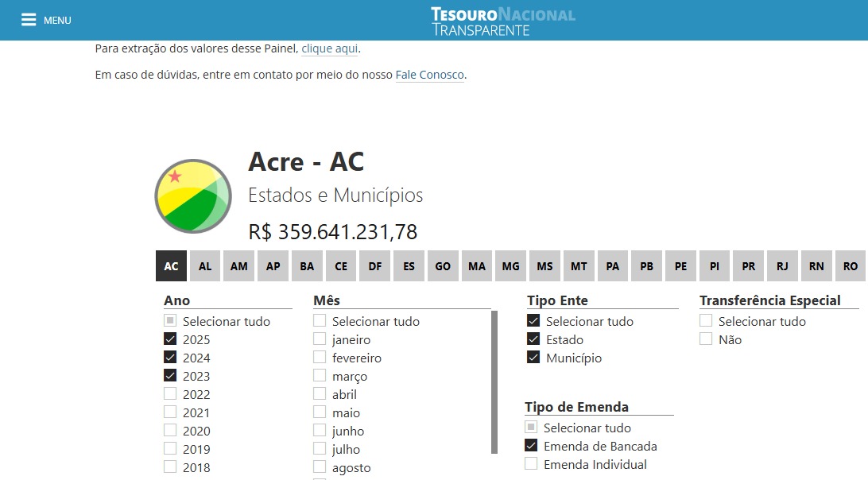Tick Emenda Individual checkbox
This screenshot has height=480, width=868.
[x=531, y=464]
